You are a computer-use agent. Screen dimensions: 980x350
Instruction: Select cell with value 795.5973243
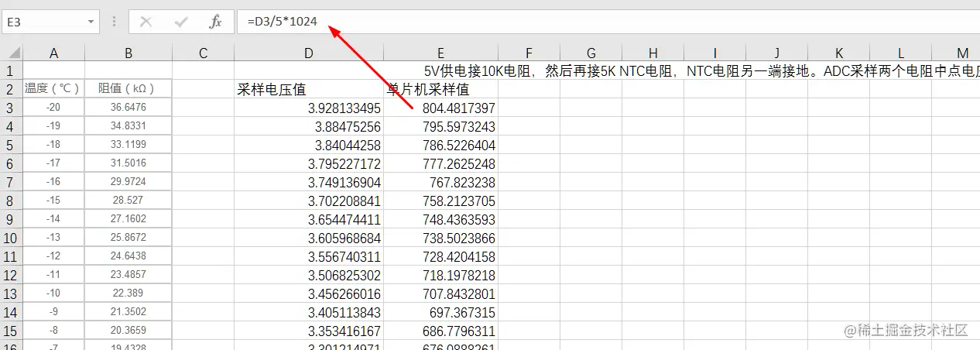pos(440,126)
